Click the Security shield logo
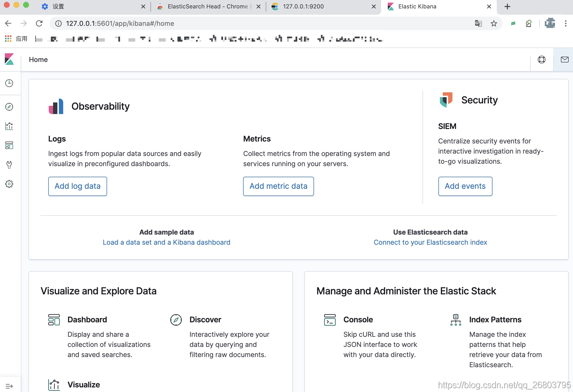This screenshot has width=573, height=392. point(446,100)
